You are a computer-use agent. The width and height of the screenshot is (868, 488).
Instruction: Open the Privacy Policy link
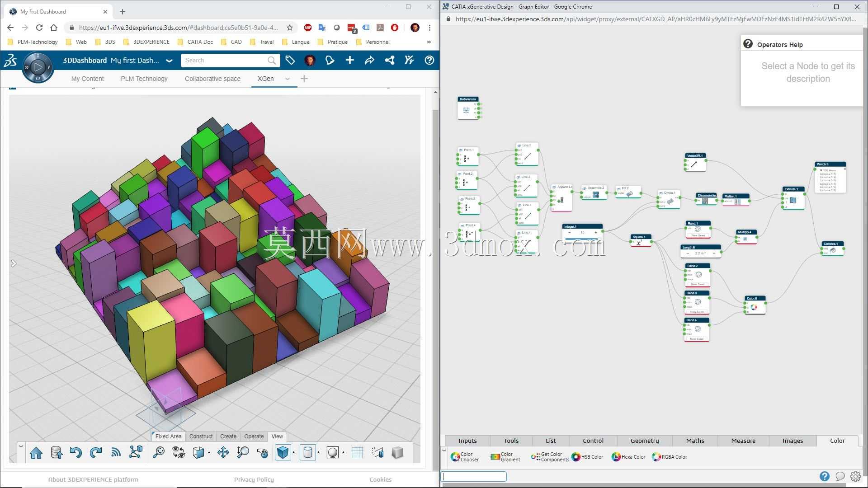click(x=254, y=479)
